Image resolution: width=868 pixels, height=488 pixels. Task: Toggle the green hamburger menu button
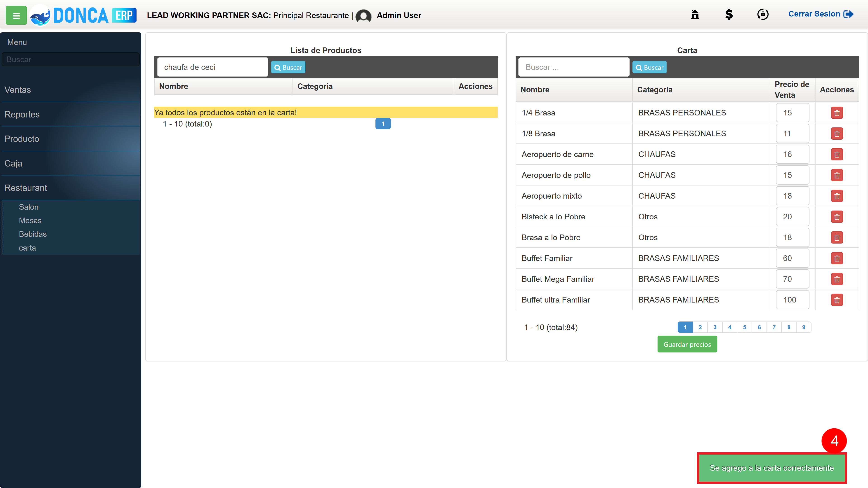point(16,16)
